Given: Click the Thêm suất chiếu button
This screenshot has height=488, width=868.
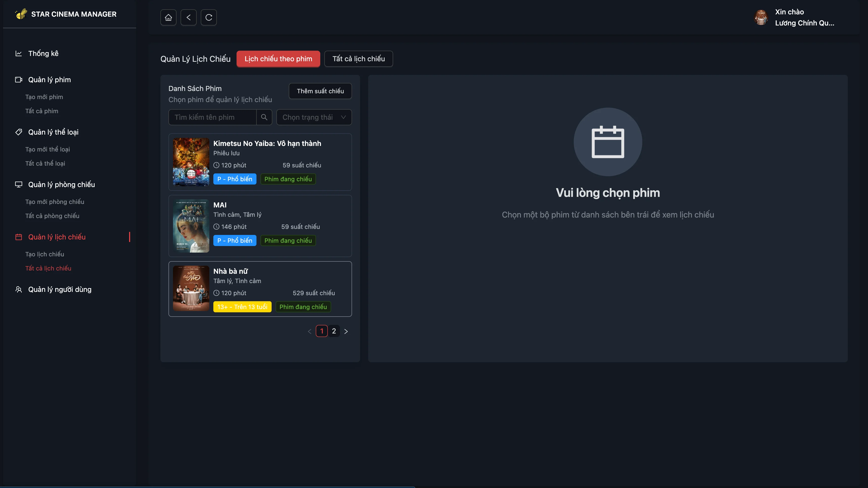Looking at the screenshot, I should 320,91.
